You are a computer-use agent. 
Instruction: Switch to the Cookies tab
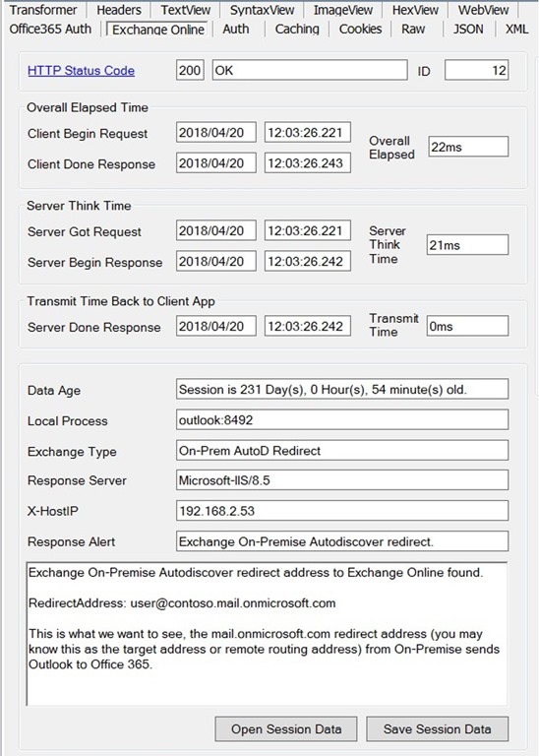click(360, 29)
